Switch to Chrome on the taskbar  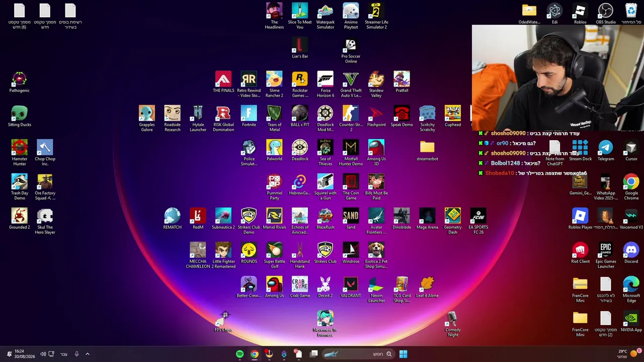click(255, 354)
